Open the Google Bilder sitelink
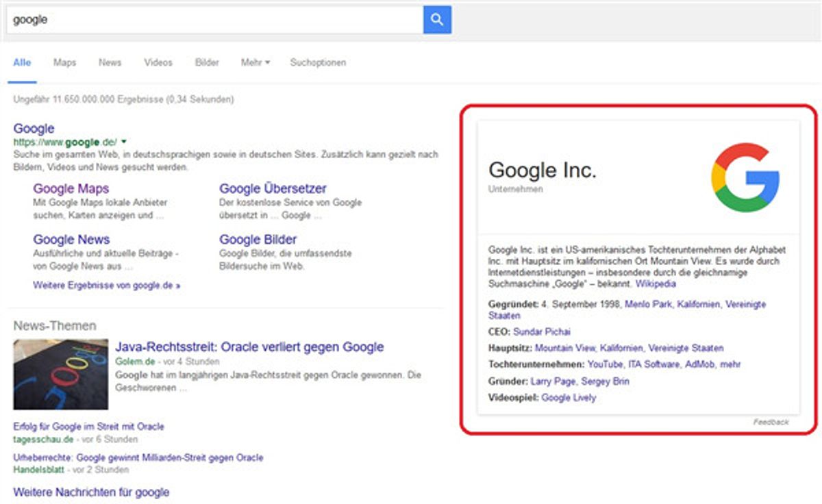 click(258, 240)
